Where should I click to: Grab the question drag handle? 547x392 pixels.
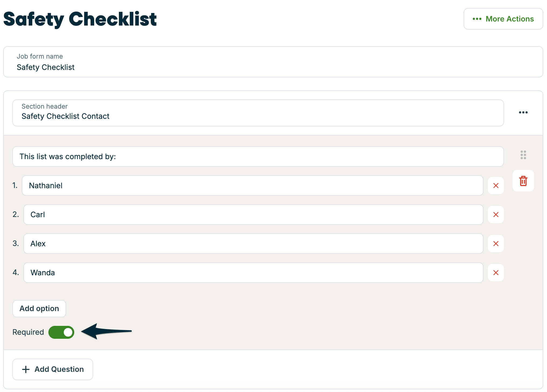click(x=523, y=155)
